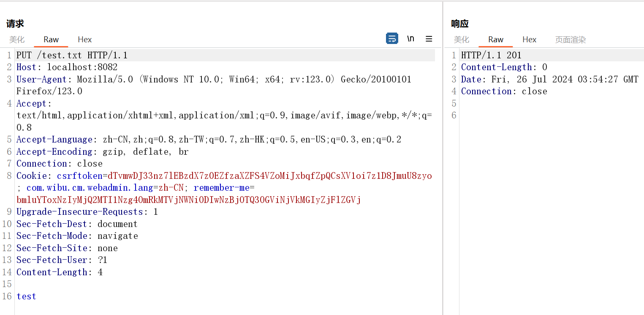Click the 请求 panel heading
The image size is (644, 315).
15,24
